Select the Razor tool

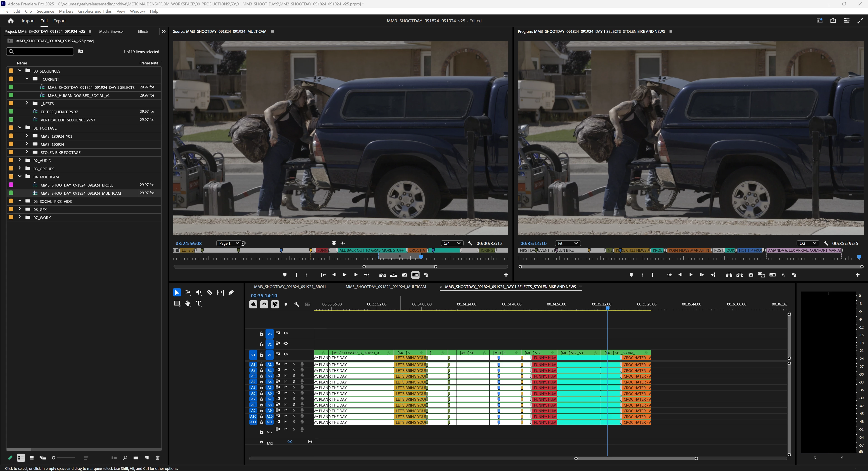point(209,292)
